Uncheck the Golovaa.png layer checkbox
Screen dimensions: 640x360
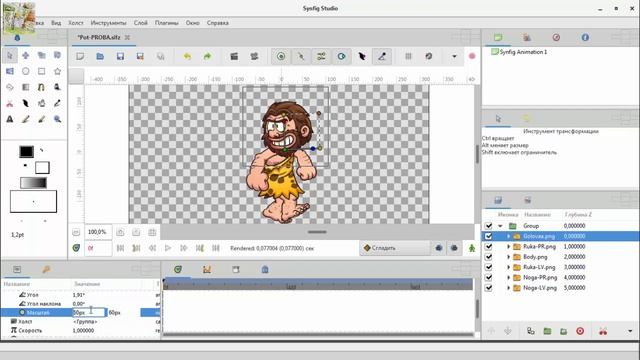point(488,236)
